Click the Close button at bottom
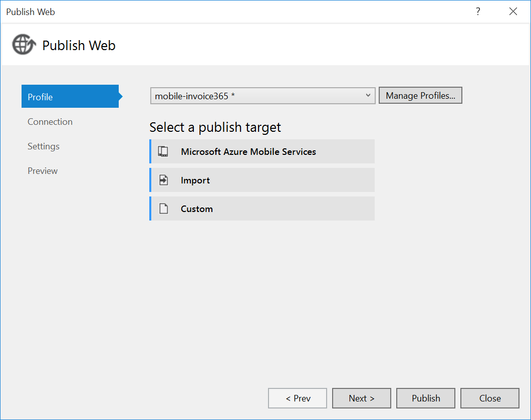This screenshot has height=420, width=531. (x=490, y=398)
